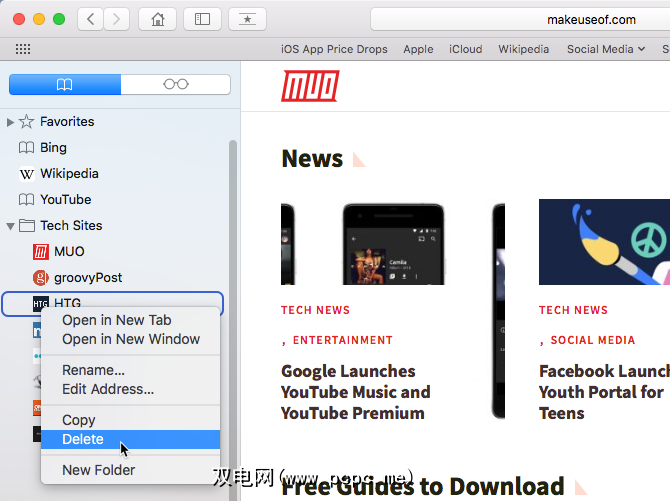Image resolution: width=670 pixels, height=501 pixels.
Task: Choose Delete from context menu
Action: tap(131, 439)
